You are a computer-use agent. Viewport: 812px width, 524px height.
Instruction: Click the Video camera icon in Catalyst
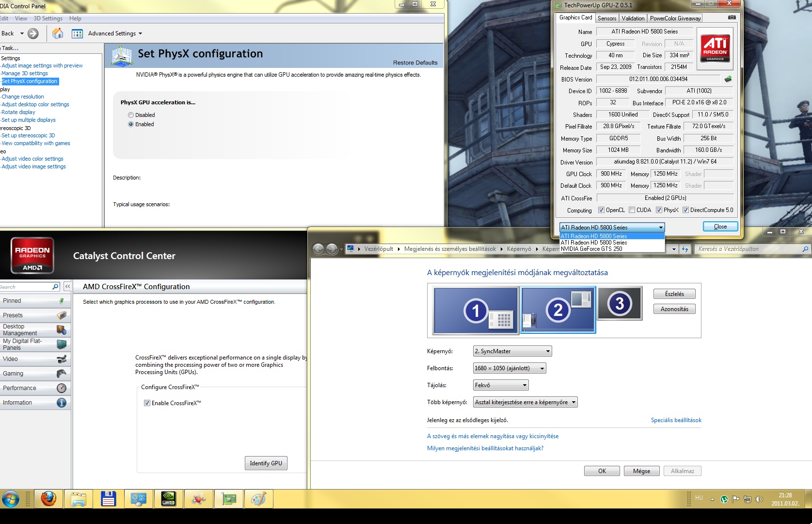(62, 359)
